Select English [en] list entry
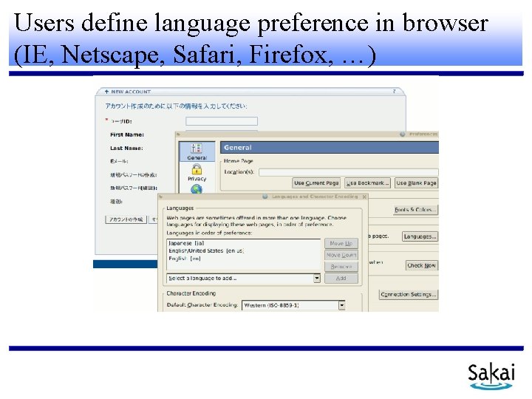 click(x=185, y=259)
